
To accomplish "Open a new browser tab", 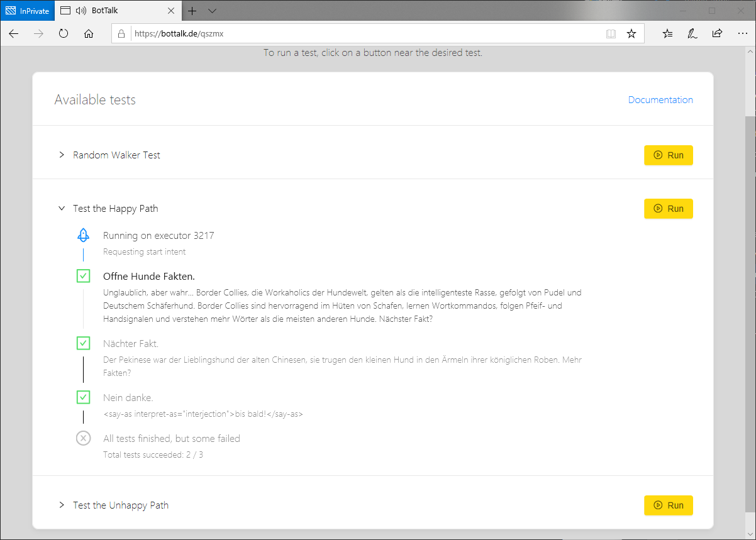I will 192,11.
